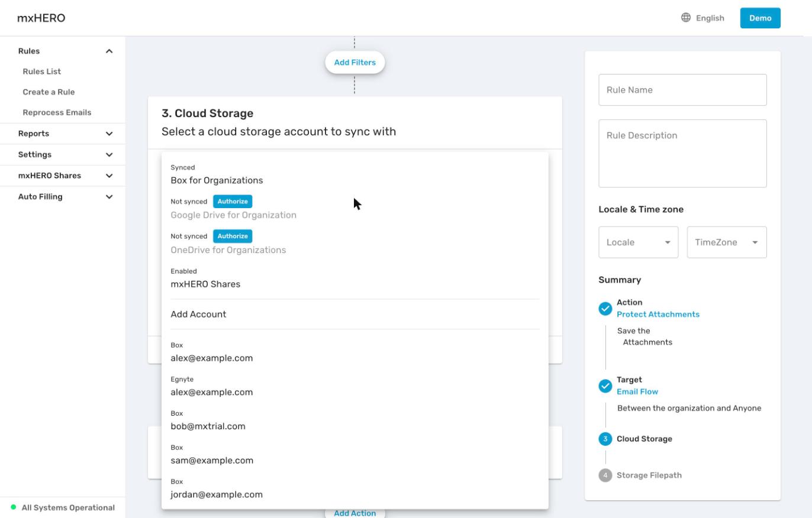Click the Storage Filepath step label
The width and height of the screenshot is (812, 518).
point(649,475)
